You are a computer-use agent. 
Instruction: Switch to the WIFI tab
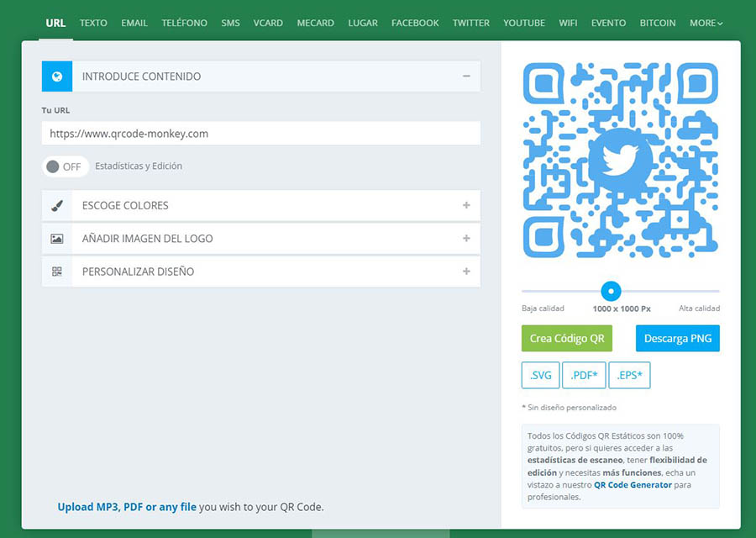point(568,24)
